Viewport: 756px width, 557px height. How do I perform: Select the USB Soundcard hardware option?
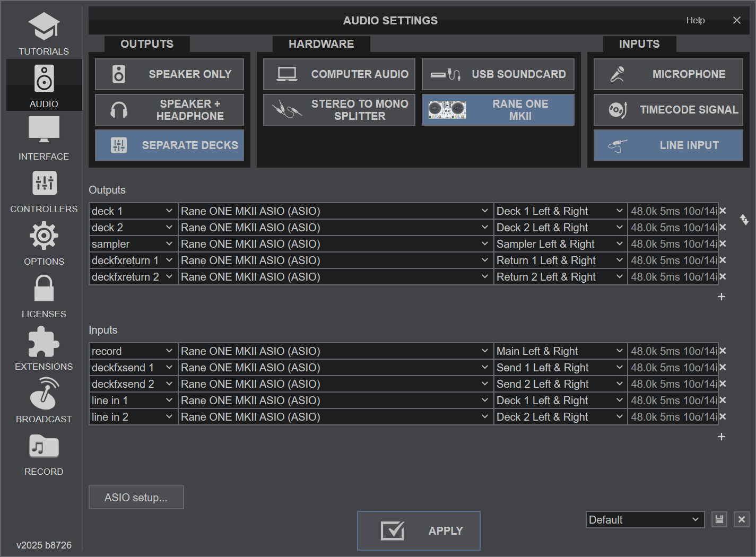498,74
